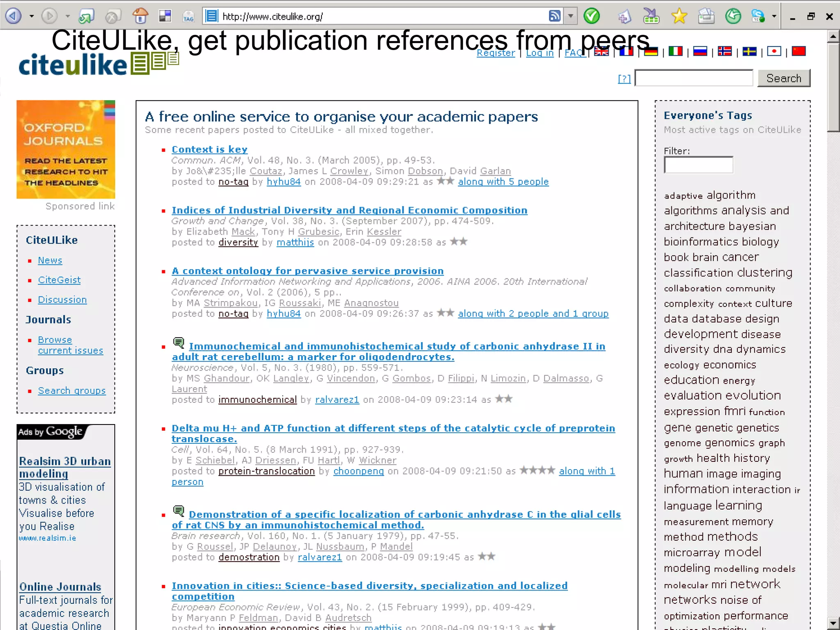Open the Search groups sidebar link
The width and height of the screenshot is (840, 630).
tap(72, 391)
